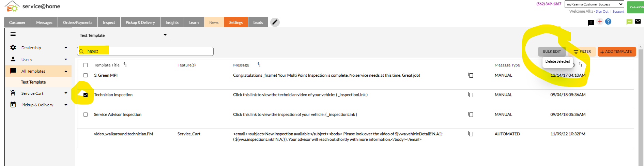Open the Inspect tab
644x166 pixels.
pos(109,22)
